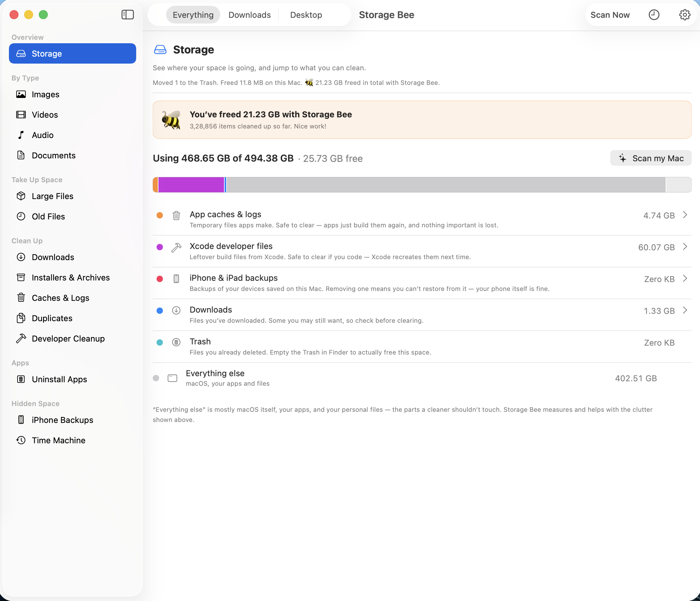Click the orange dot beside App caches & logs
700x601 pixels.
click(x=159, y=215)
